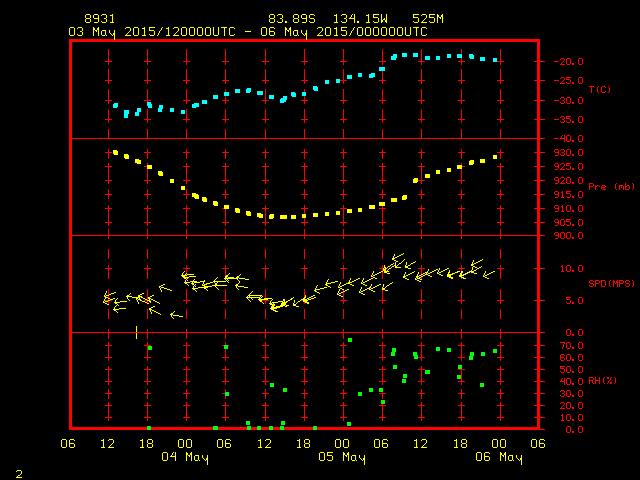
Task: Click the '05 May' date label
Action: coord(342,457)
